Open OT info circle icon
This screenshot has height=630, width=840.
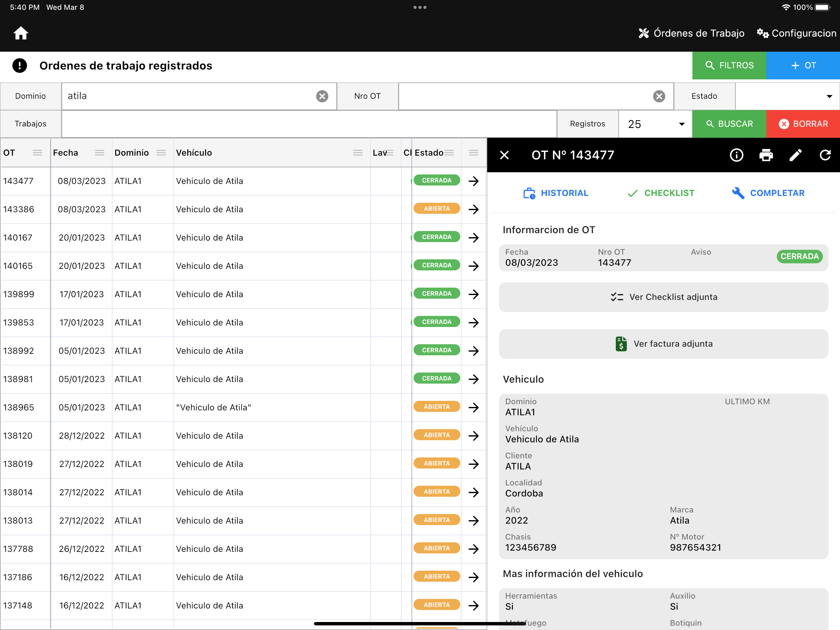tap(736, 155)
